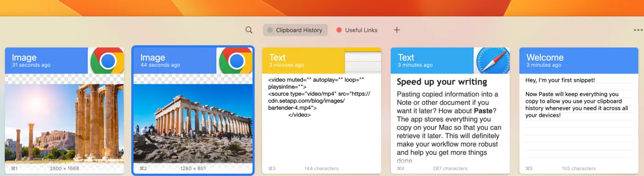Click the '287 characters' count label
This screenshot has height=176, width=644.
pyautogui.click(x=450, y=168)
